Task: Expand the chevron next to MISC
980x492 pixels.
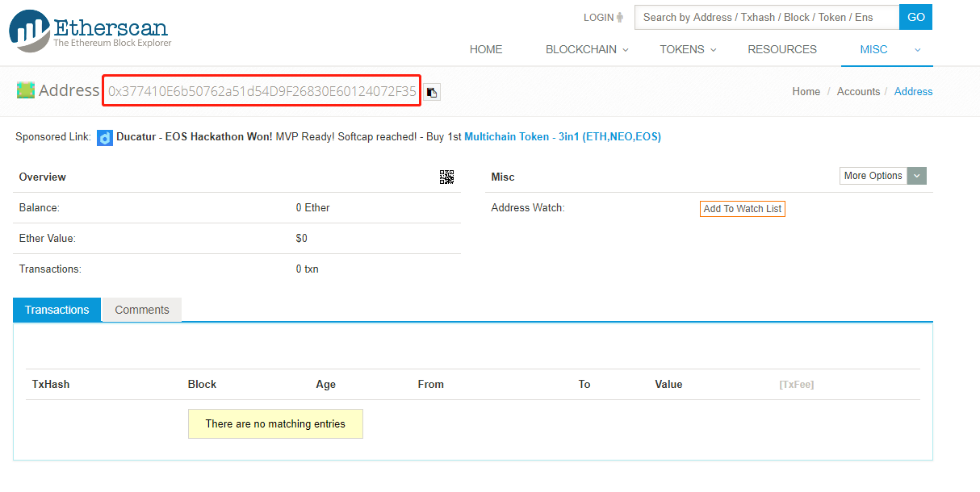Action: click(917, 50)
